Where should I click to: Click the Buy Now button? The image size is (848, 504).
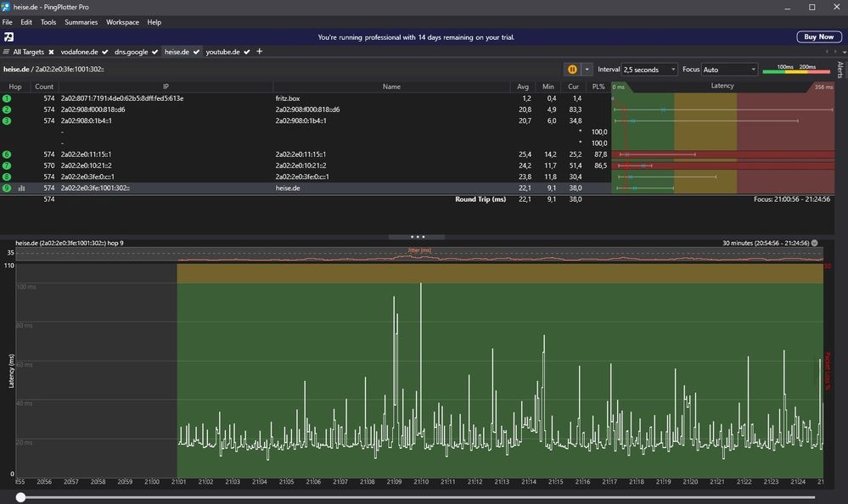pyautogui.click(x=818, y=37)
